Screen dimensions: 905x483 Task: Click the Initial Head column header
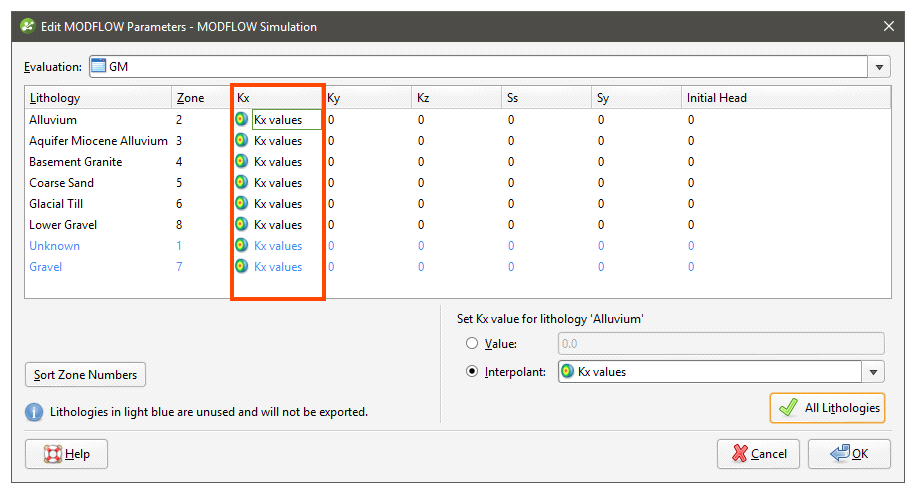787,98
